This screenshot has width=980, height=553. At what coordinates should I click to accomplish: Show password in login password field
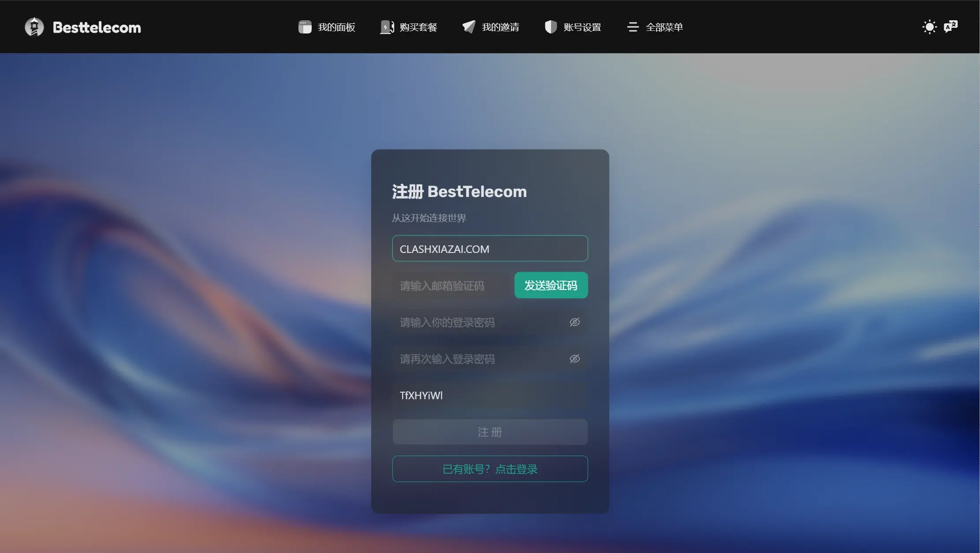pos(574,322)
